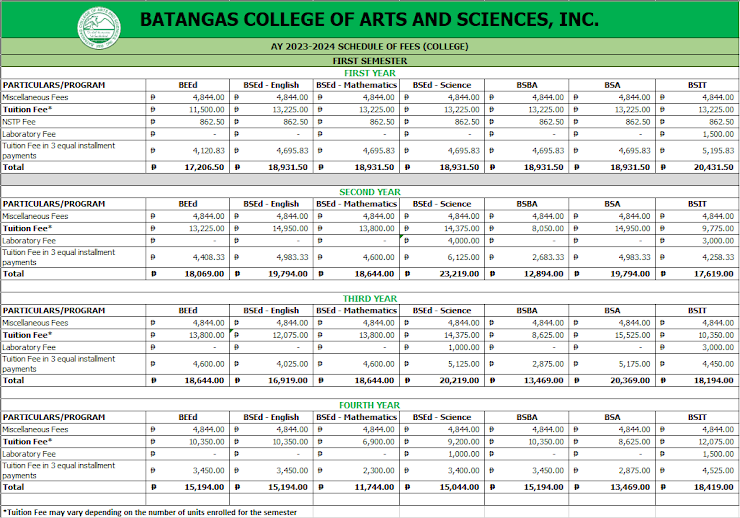This screenshot has width=740, height=518.
Task: Click Second Year BSEd - Mathematics column header
Action: [x=356, y=204]
